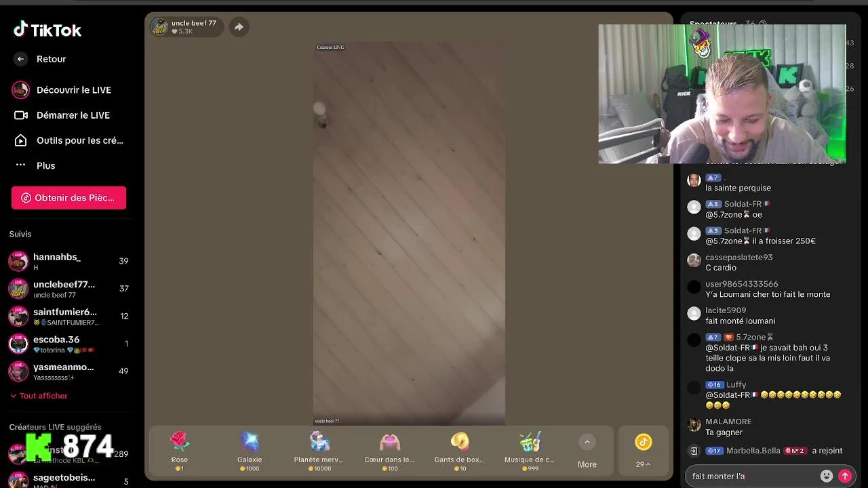Image resolution: width=868 pixels, height=488 pixels.
Task: Expand followed list with Tout afficher
Action: [x=39, y=396]
